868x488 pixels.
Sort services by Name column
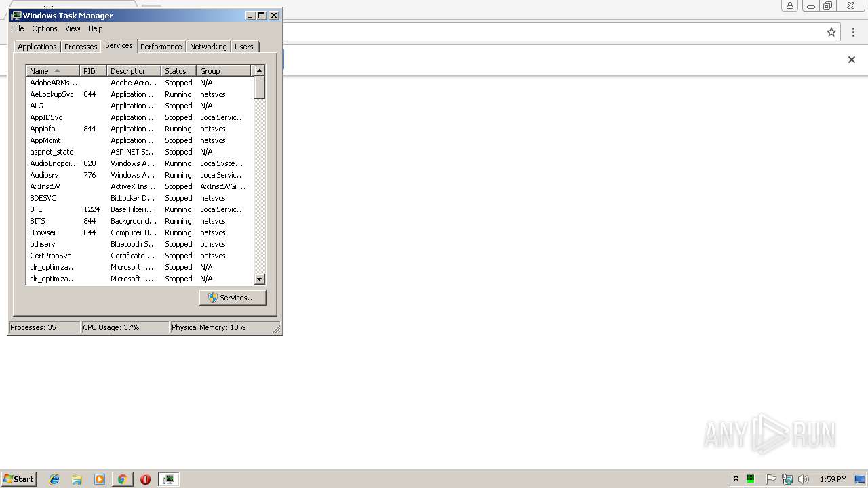[x=53, y=71]
